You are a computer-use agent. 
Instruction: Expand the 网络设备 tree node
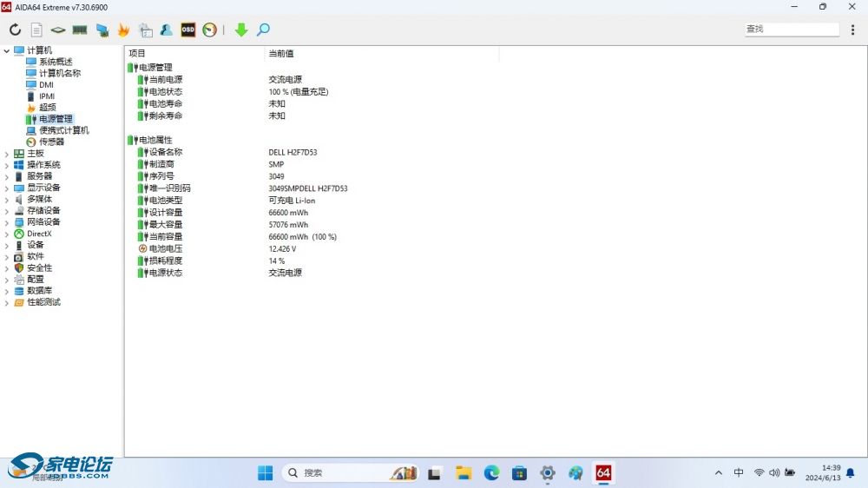pyautogui.click(x=7, y=222)
